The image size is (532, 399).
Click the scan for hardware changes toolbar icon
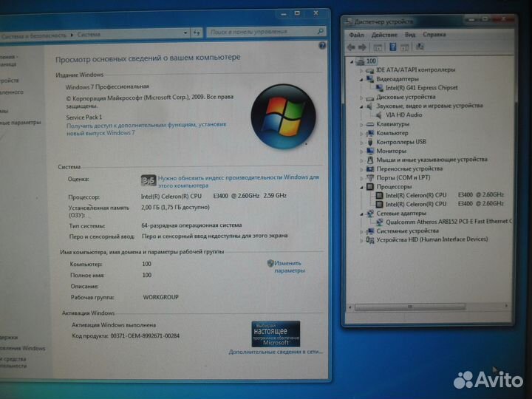(x=420, y=47)
